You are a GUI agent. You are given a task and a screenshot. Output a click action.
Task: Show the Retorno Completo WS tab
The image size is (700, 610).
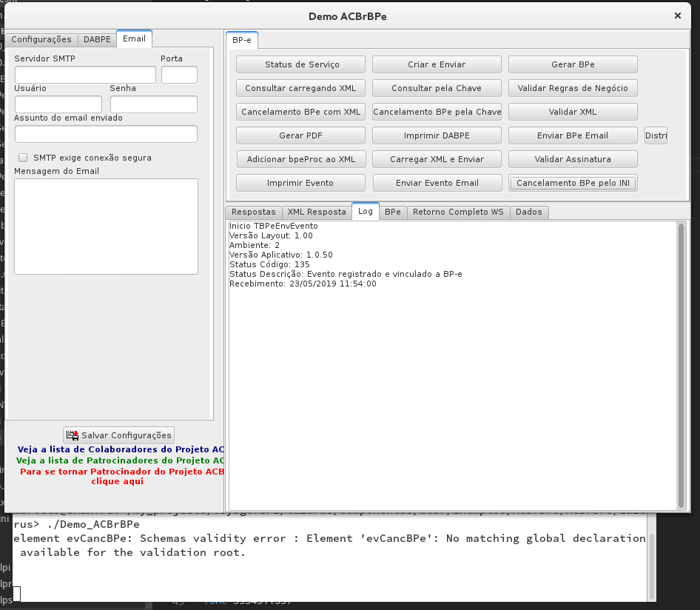coord(458,212)
